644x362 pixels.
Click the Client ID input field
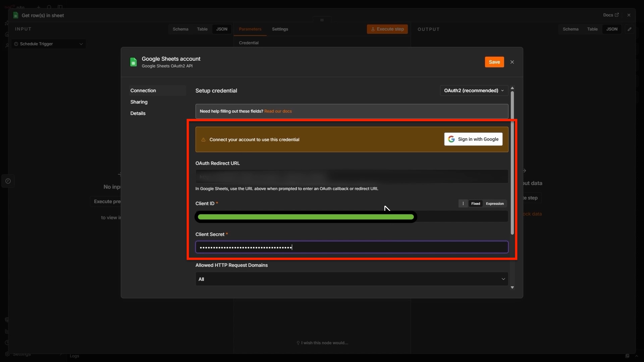coord(352,217)
